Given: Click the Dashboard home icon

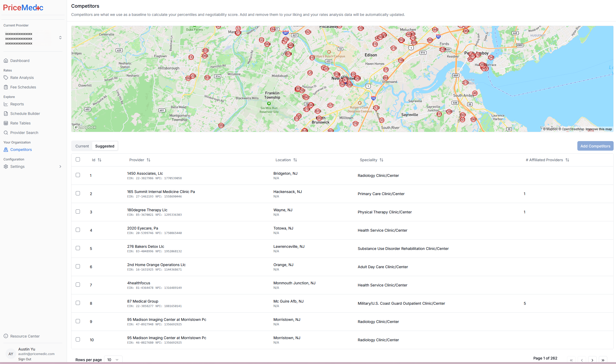Looking at the screenshot, I should click(6, 61).
